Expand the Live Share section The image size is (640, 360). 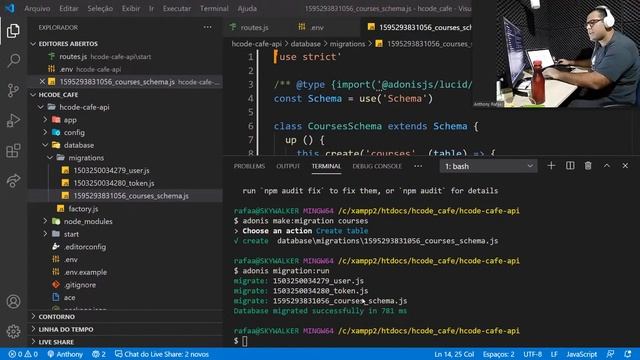tap(125, 342)
